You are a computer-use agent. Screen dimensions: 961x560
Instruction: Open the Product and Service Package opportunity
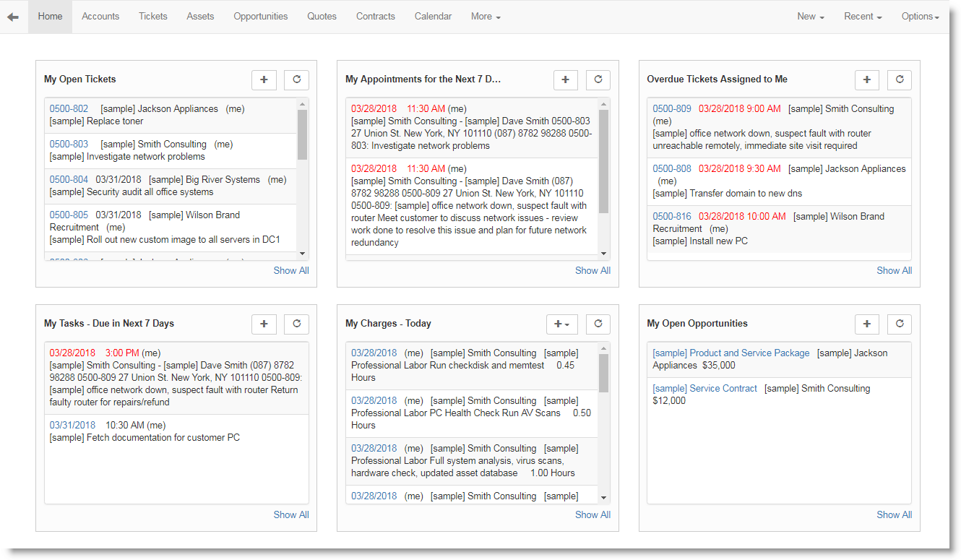(731, 353)
